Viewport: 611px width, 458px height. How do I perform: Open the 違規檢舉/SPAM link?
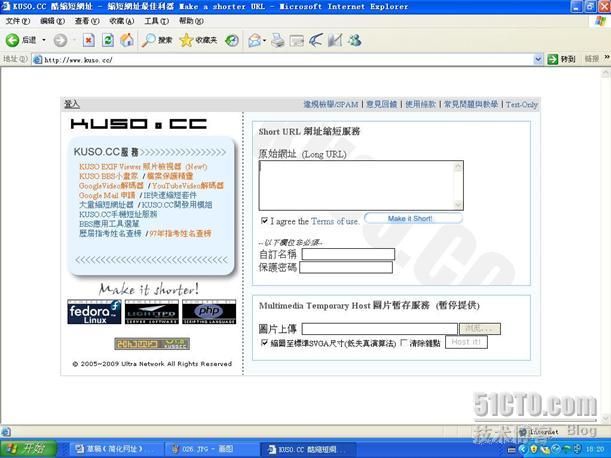click(x=331, y=104)
